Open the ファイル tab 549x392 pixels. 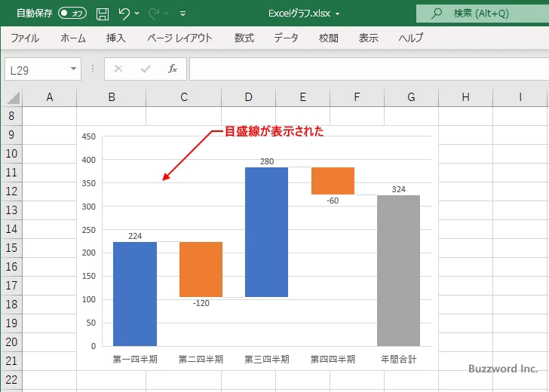tap(25, 38)
